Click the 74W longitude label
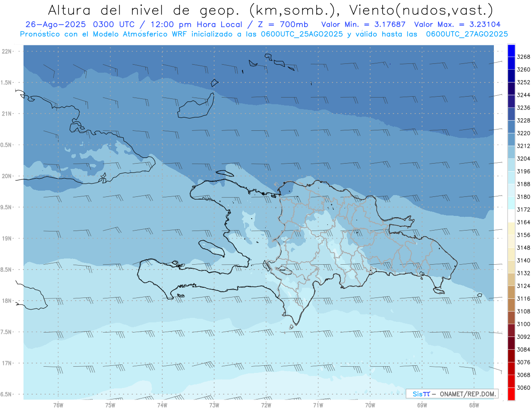Image resolution: width=532 pixels, height=411 pixels. coord(162,405)
